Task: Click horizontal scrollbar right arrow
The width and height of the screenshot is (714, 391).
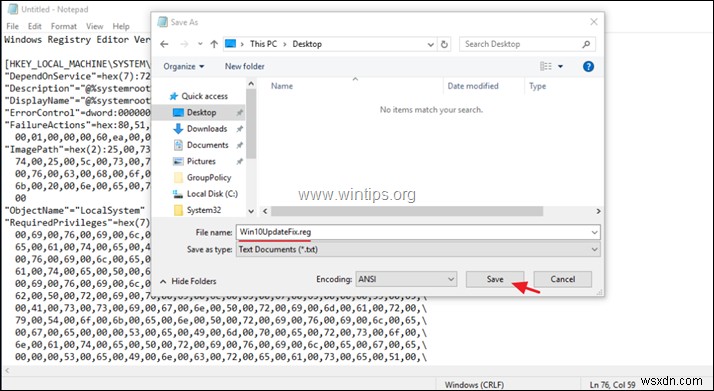Action: click(598, 211)
